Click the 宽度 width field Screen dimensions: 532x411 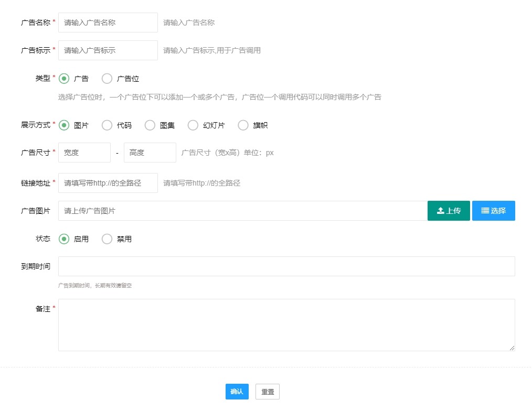(x=84, y=153)
